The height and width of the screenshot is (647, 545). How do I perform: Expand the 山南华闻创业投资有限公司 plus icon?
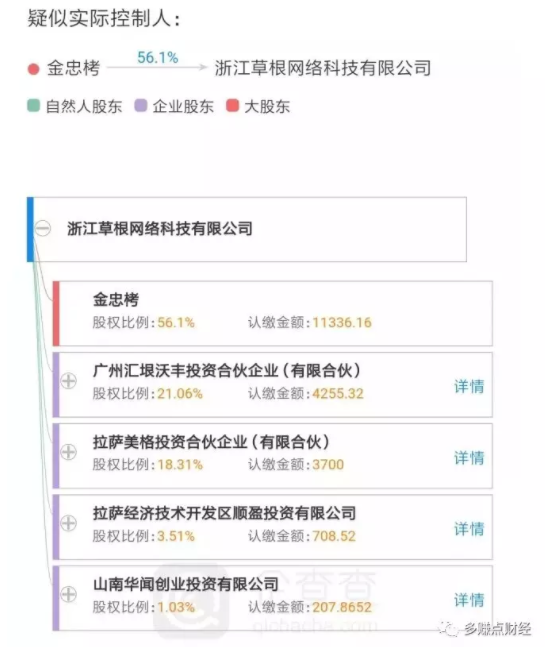[68, 594]
